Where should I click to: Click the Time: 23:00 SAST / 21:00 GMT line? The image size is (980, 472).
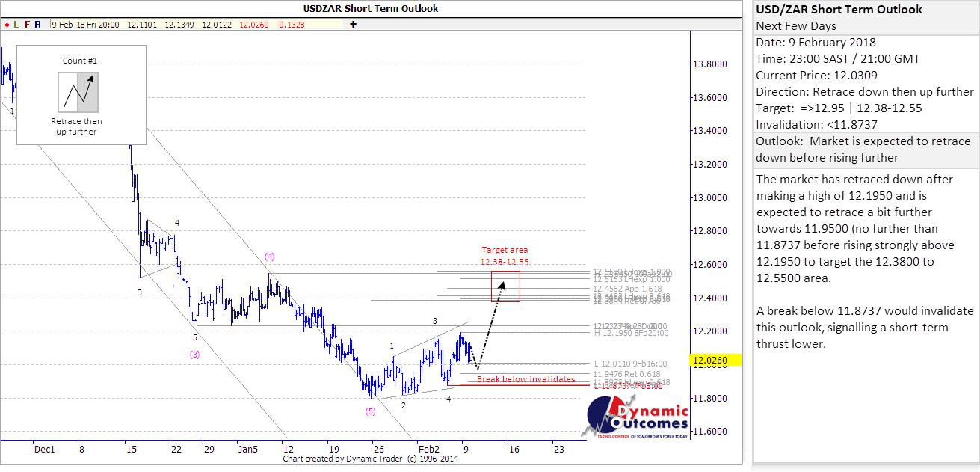pos(838,59)
